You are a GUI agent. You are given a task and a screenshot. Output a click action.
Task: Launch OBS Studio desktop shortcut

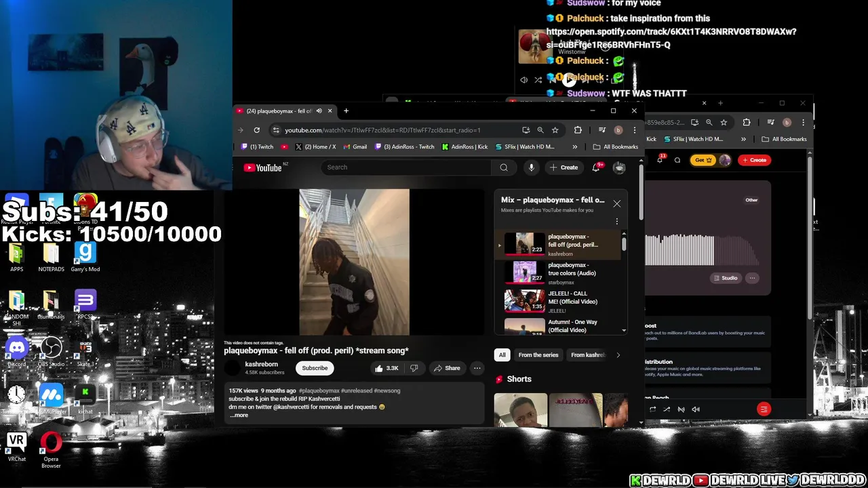(51, 352)
